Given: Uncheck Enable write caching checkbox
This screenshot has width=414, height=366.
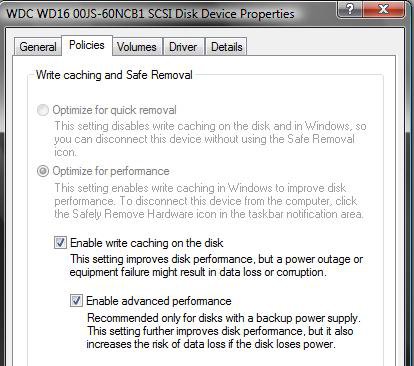Looking at the screenshot, I should coord(60,243).
